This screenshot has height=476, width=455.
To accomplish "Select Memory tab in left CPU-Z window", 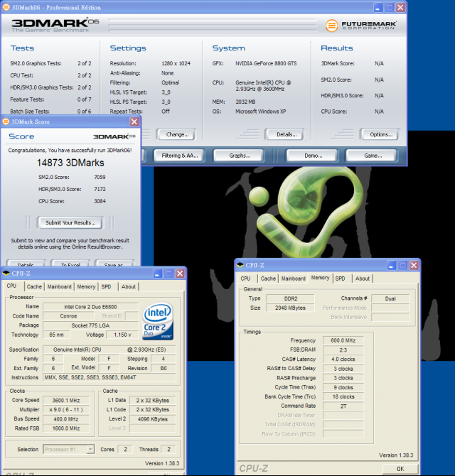I will [x=86, y=286].
